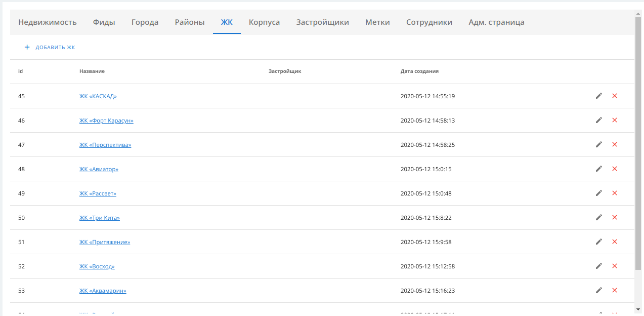This screenshot has height=316, width=644.
Task: Delete the ЖК «Три Кита» entry
Action: pyautogui.click(x=615, y=217)
